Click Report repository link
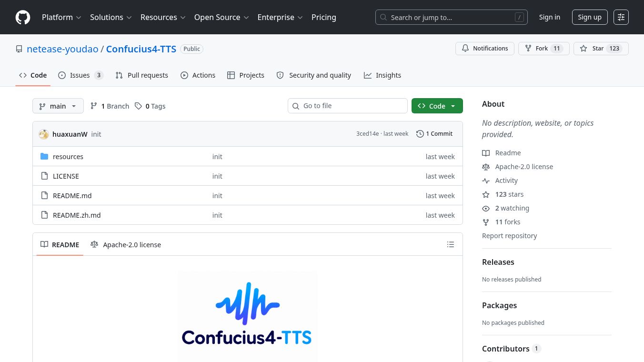Viewport: 644px width, 362px height. (509, 236)
